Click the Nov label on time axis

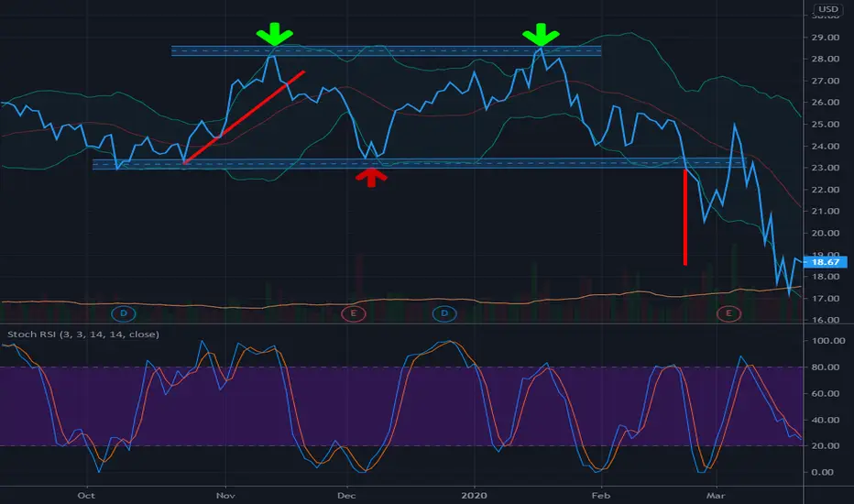[x=225, y=495]
